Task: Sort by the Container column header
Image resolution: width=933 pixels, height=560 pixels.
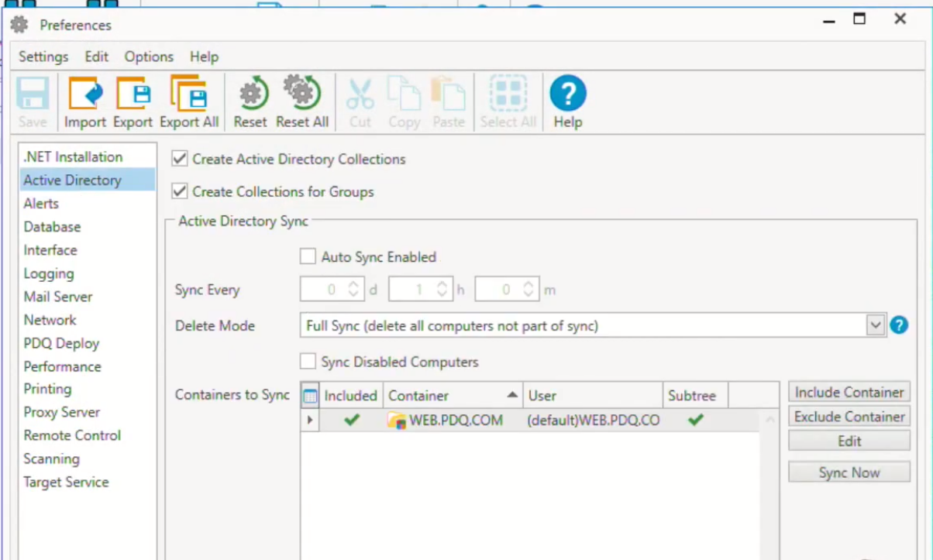Action: 453,396
